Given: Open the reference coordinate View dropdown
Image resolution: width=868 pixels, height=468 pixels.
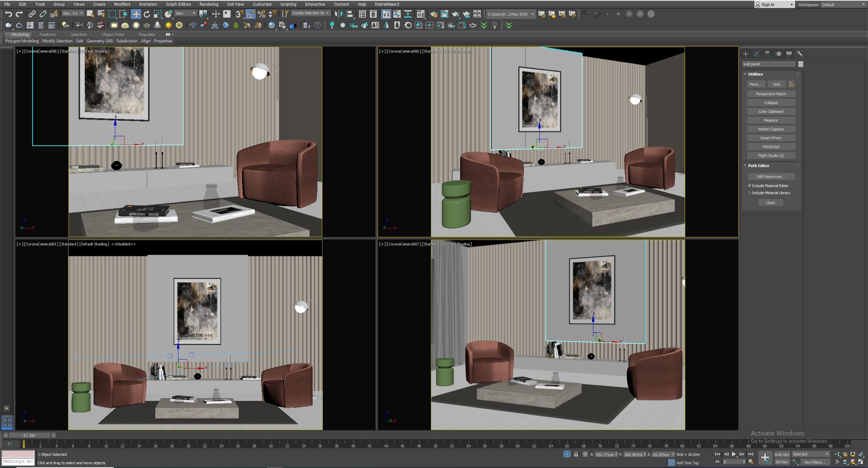Looking at the screenshot, I should [x=185, y=13].
